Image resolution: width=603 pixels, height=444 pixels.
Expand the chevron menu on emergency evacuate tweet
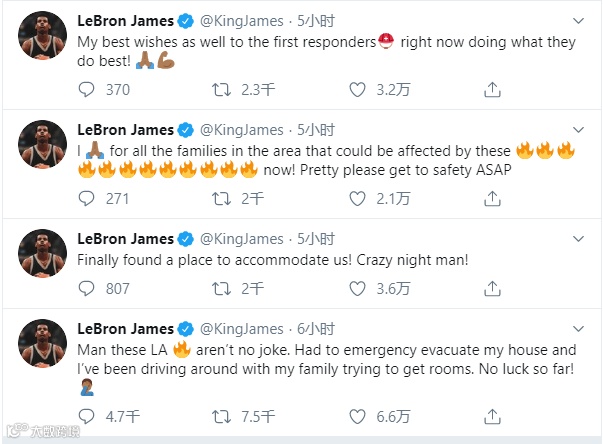(x=577, y=328)
